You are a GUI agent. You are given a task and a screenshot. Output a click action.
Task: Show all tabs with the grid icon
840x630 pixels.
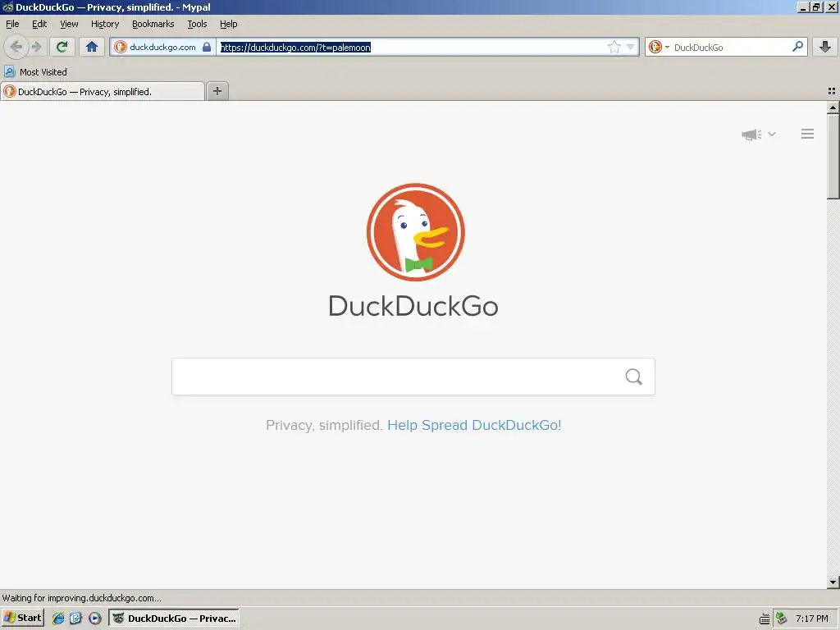coord(832,91)
